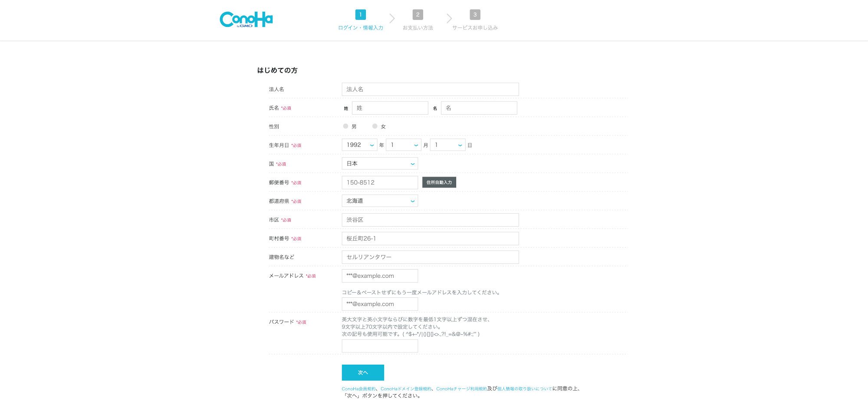This screenshot has height=415, width=868.
Task: Click step 2 payment method icon
Action: [418, 15]
